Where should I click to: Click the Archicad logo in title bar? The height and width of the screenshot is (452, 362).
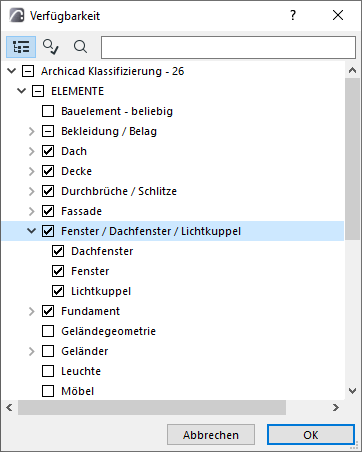16,15
